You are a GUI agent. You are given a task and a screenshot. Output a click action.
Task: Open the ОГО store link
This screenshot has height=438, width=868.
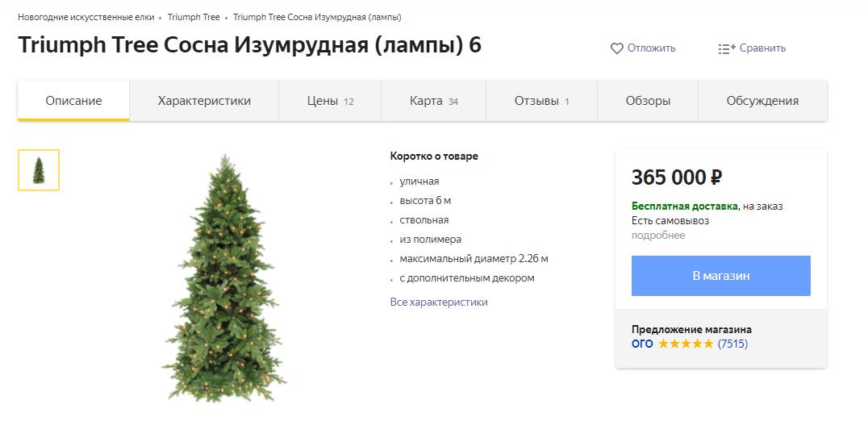[x=642, y=344]
